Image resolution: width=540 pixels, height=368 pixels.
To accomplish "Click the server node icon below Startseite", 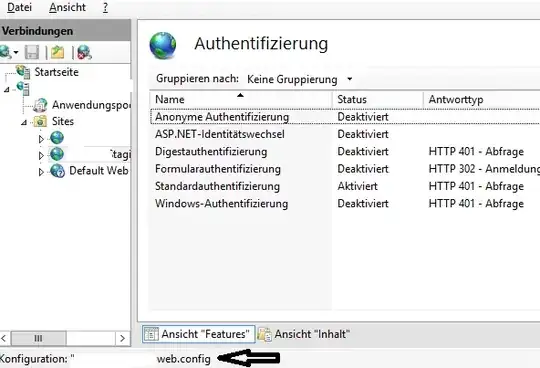I will [x=23, y=88].
